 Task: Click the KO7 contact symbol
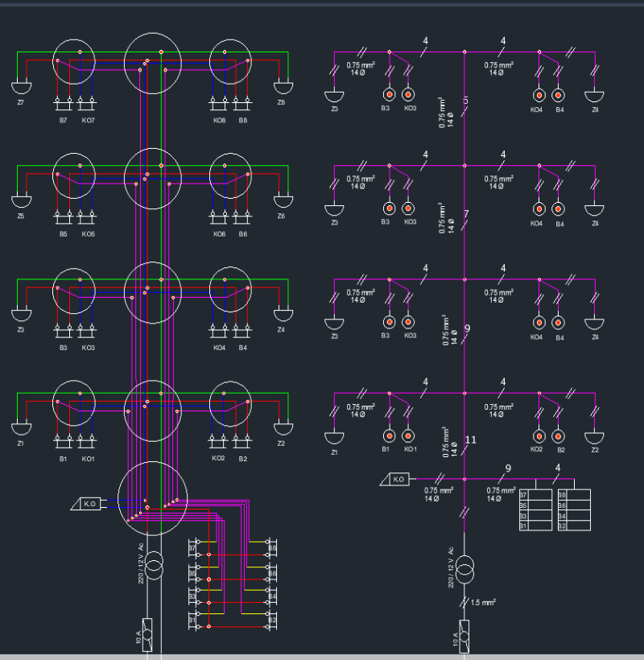click(x=86, y=103)
